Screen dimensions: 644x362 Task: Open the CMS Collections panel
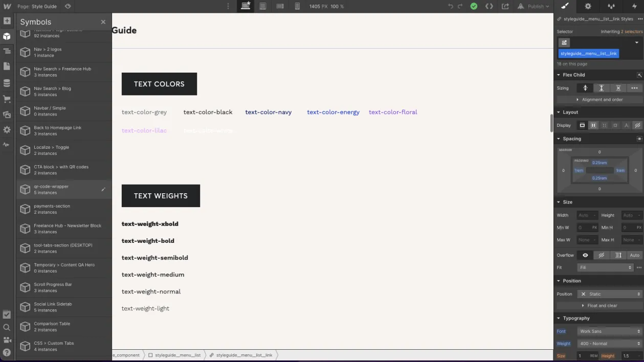(7, 82)
